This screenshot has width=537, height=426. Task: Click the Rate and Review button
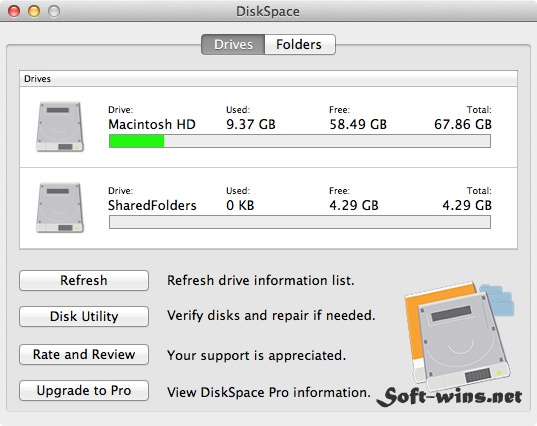click(x=84, y=354)
